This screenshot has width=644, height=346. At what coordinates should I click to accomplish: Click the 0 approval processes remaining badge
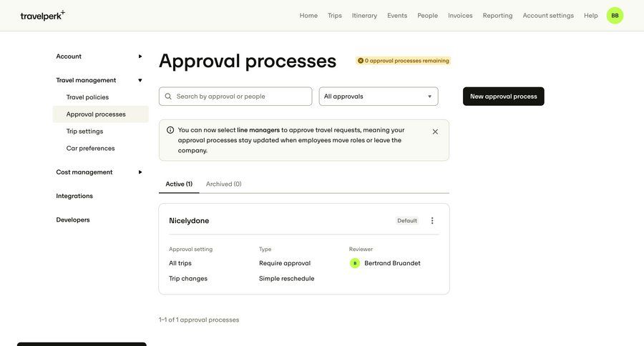[x=404, y=61]
